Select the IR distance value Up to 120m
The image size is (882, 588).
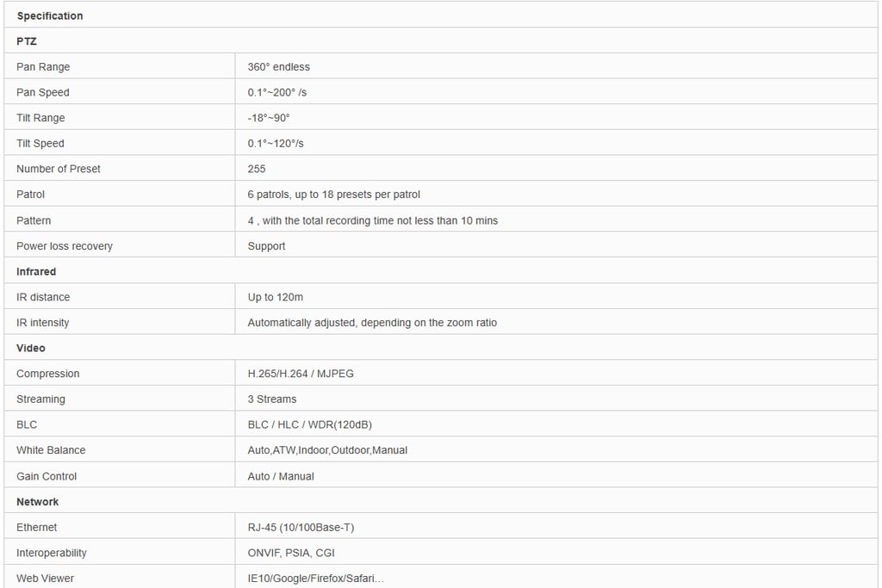(276, 297)
